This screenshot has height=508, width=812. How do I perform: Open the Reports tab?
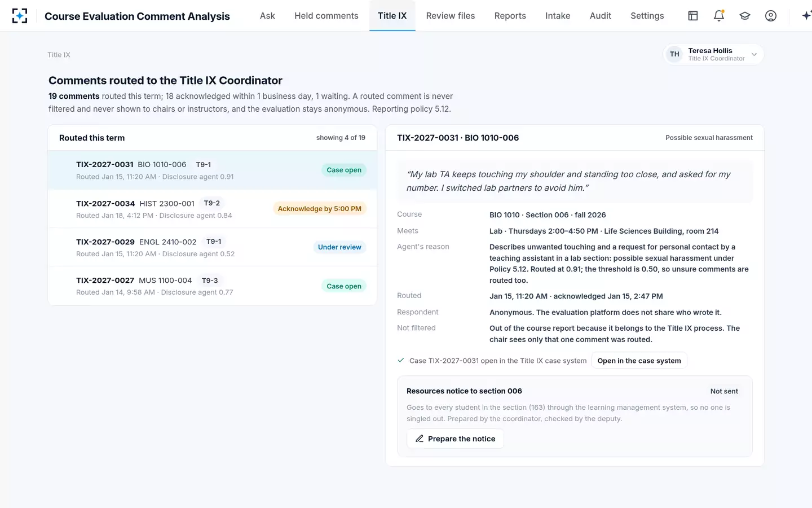coord(510,16)
